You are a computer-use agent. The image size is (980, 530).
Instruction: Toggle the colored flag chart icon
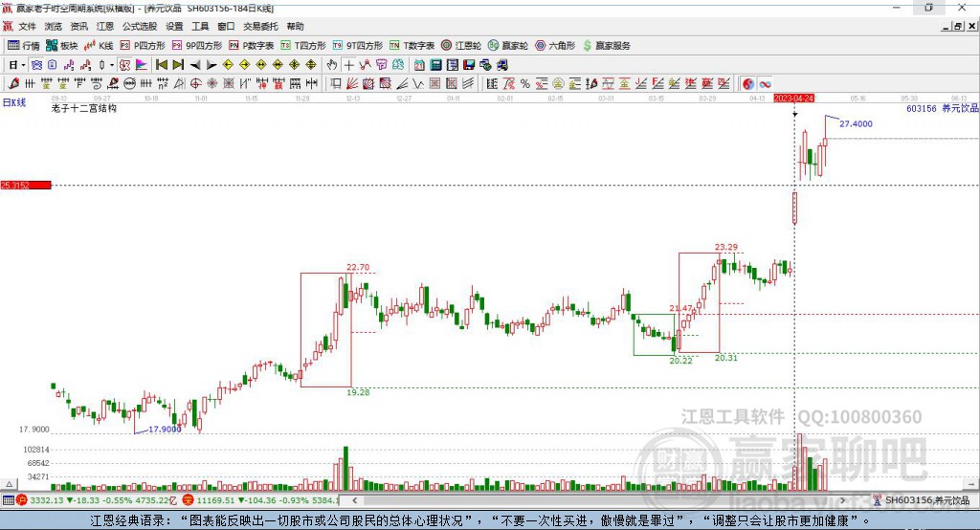(142, 65)
